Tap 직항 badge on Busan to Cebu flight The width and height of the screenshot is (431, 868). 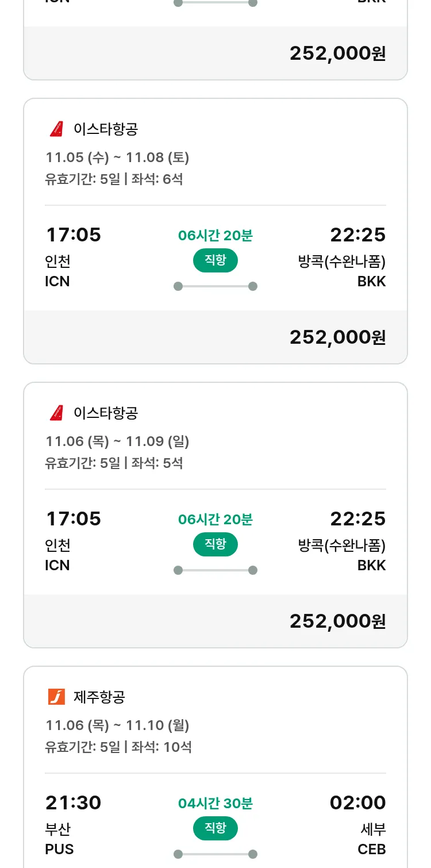coord(215,828)
